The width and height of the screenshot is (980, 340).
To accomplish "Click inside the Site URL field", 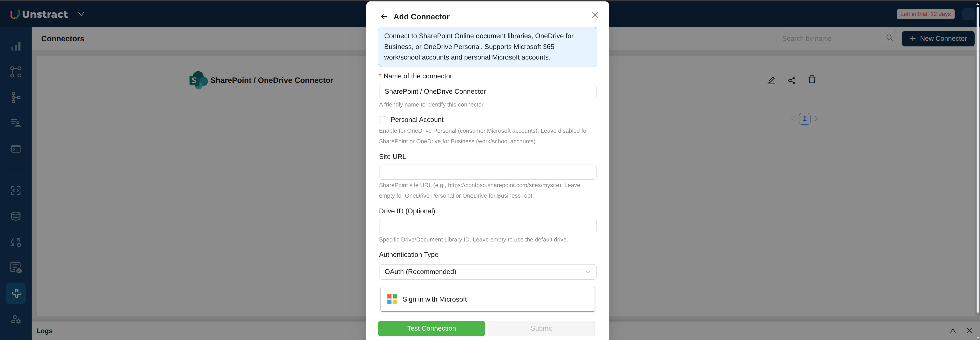I will [487, 172].
